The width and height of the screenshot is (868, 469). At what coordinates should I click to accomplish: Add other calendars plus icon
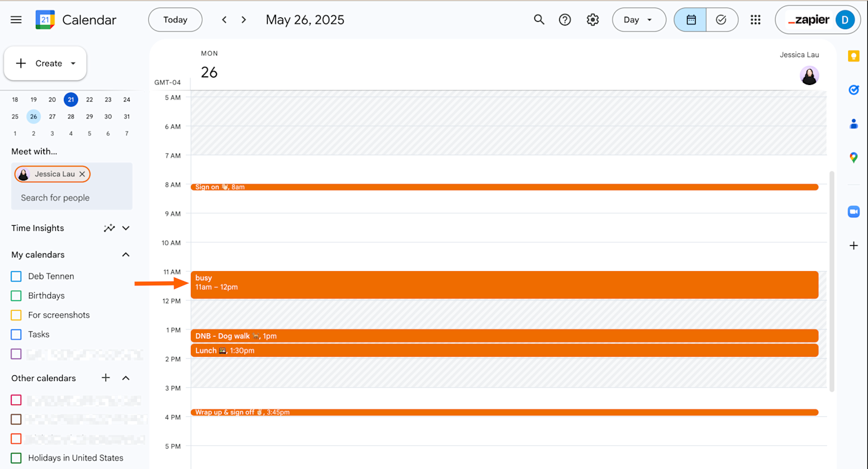point(105,378)
